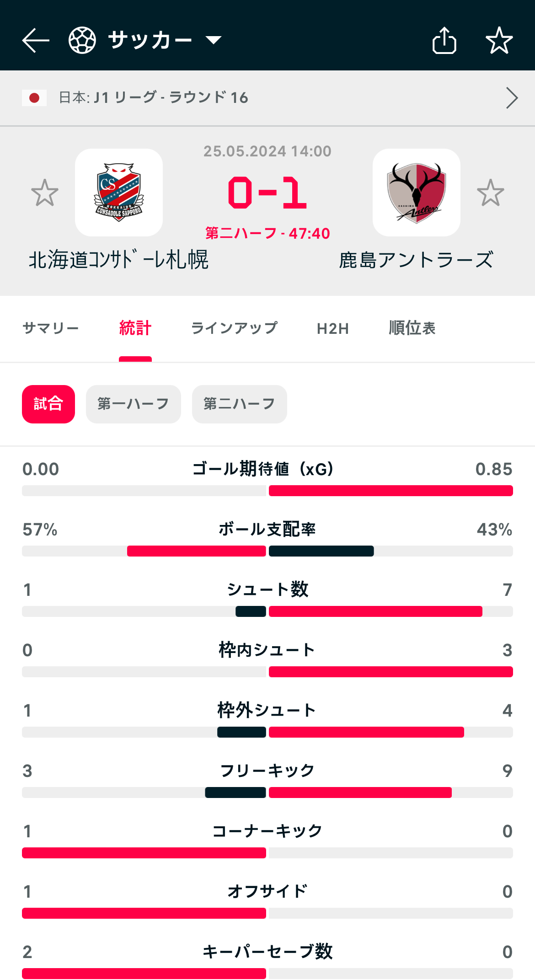Click the Japan flag icon

pos(34,98)
